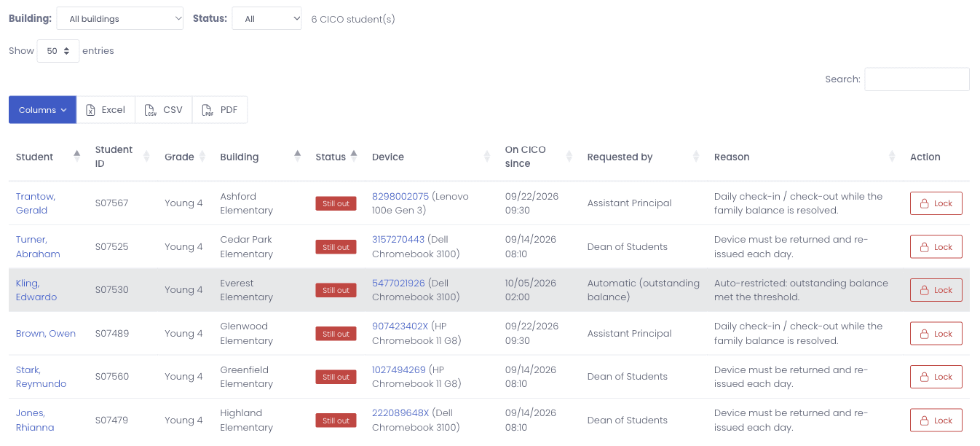Open the Status filter dropdown
This screenshot has height=446, width=980.
(266, 19)
